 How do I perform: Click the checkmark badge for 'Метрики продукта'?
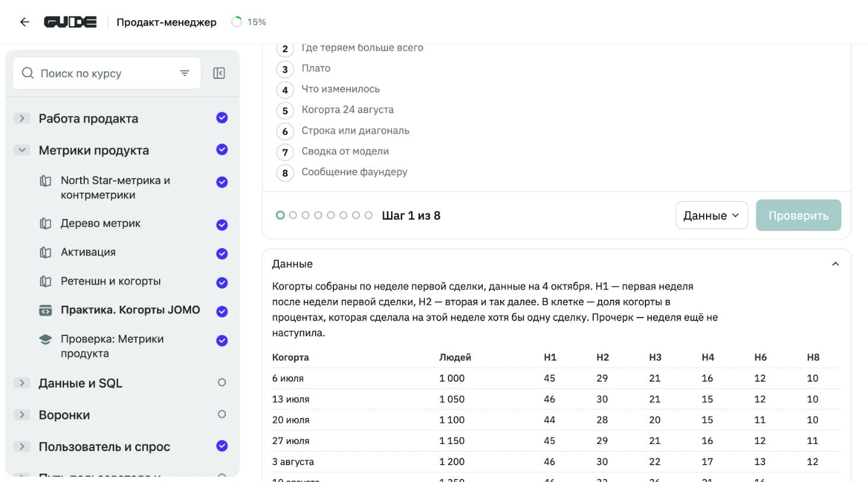(x=222, y=150)
